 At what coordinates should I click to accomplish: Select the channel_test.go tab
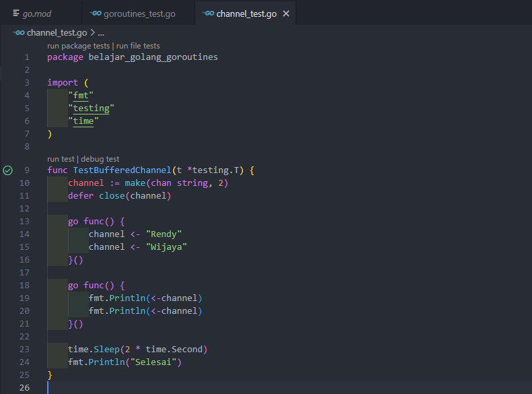click(x=246, y=13)
